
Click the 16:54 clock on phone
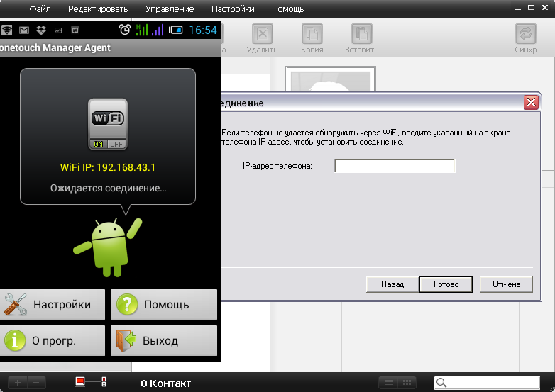click(203, 30)
